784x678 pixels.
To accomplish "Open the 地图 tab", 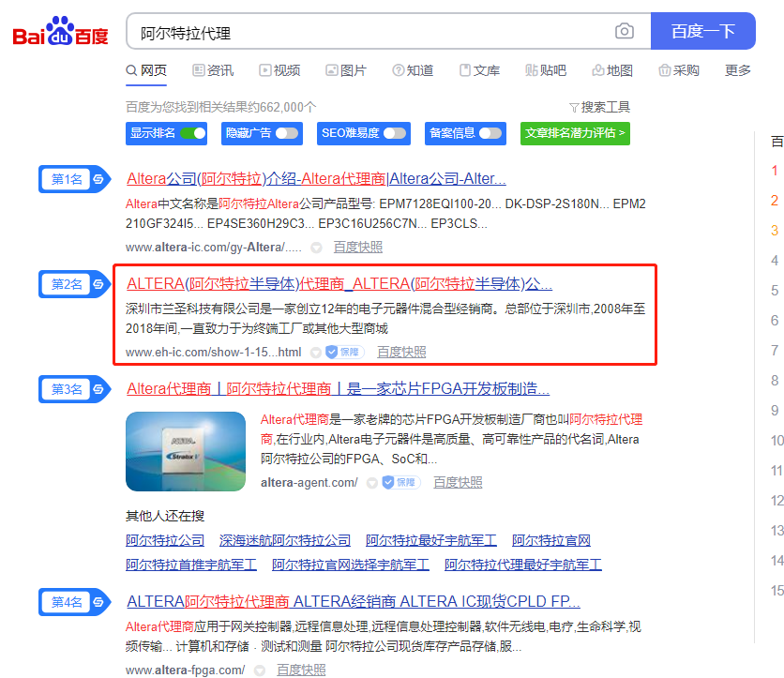I will pos(612,70).
